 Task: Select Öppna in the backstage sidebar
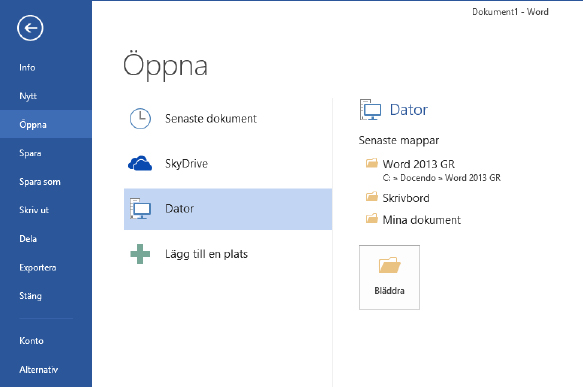click(46, 124)
